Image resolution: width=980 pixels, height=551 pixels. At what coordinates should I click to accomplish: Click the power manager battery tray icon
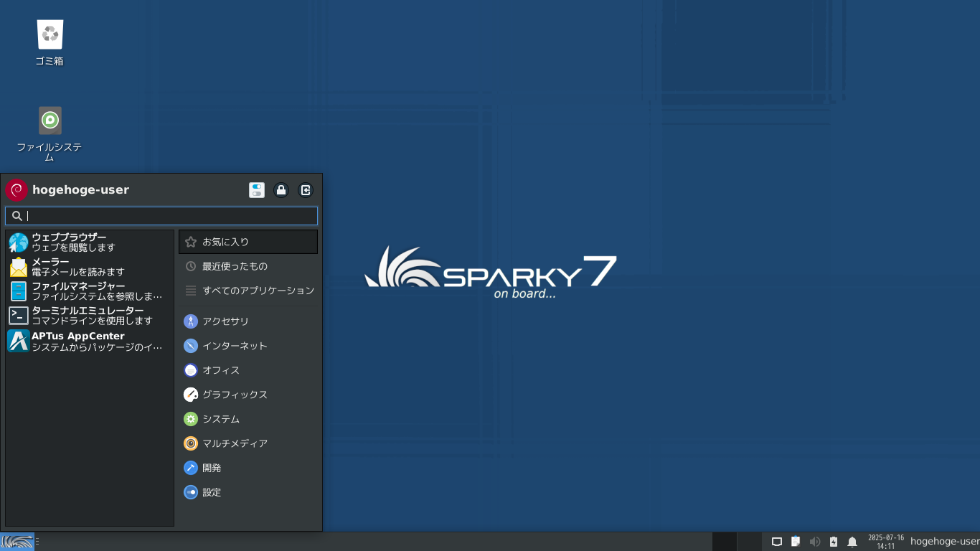(833, 541)
